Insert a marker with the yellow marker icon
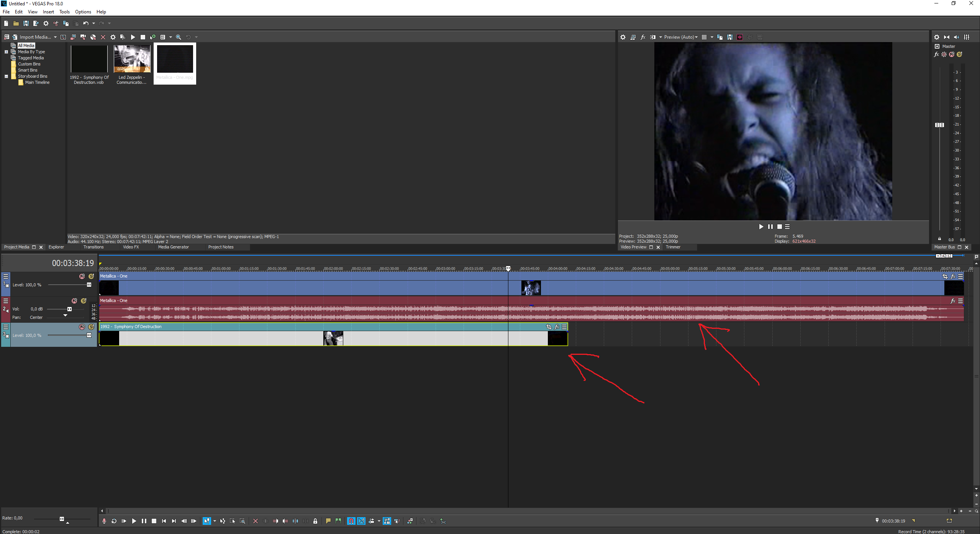Viewport: 980px width, 534px height. click(x=328, y=521)
